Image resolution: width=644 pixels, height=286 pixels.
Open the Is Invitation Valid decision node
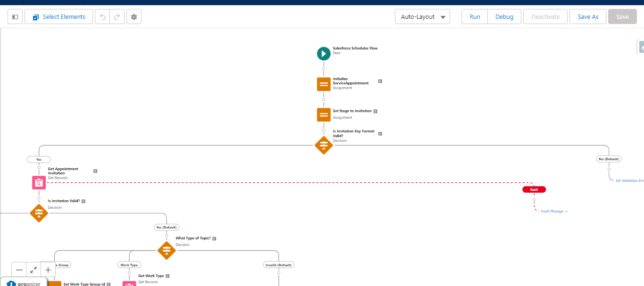coord(39,213)
